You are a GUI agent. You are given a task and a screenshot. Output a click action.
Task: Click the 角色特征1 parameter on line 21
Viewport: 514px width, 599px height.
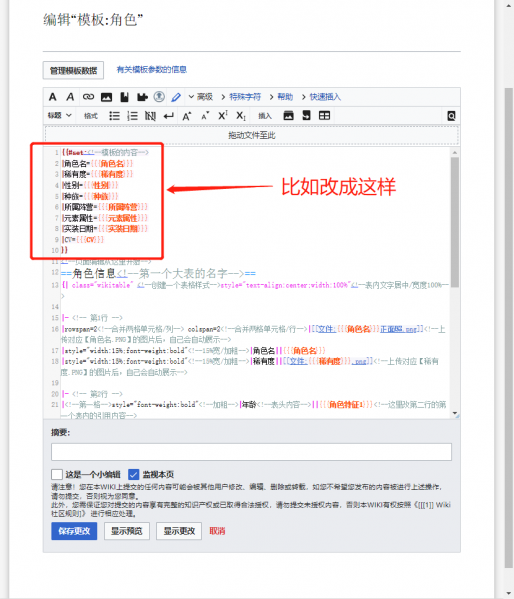[x=346, y=405]
